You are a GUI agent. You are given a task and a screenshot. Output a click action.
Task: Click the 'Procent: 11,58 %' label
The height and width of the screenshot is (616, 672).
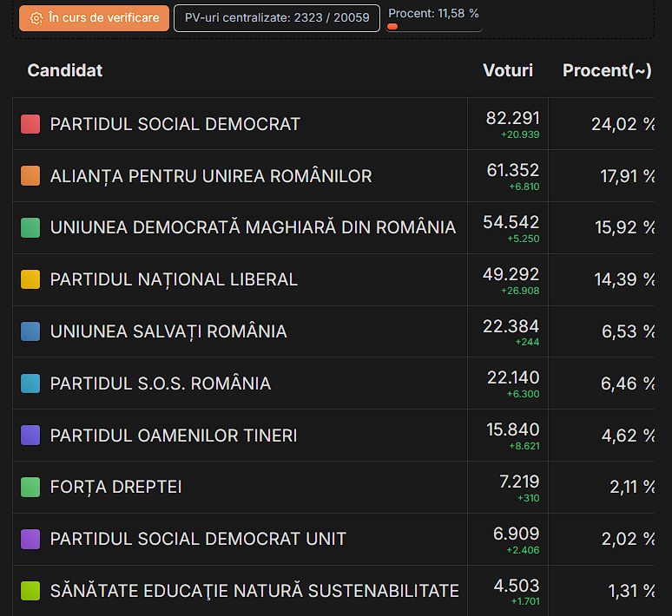(433, 13)
